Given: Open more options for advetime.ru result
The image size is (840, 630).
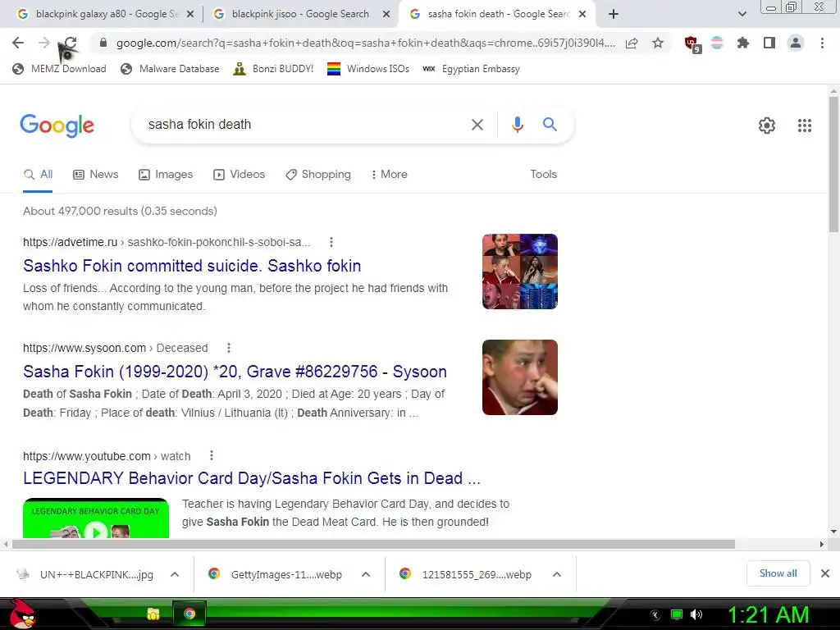Looking at the screenshot, I should (331, 242).
